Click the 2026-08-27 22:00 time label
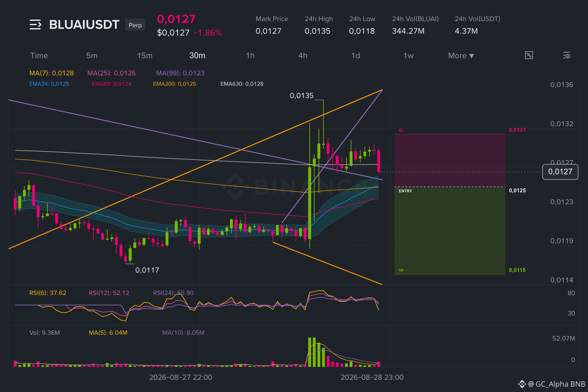This screenshot has height=392, width=588. [181, 377]
